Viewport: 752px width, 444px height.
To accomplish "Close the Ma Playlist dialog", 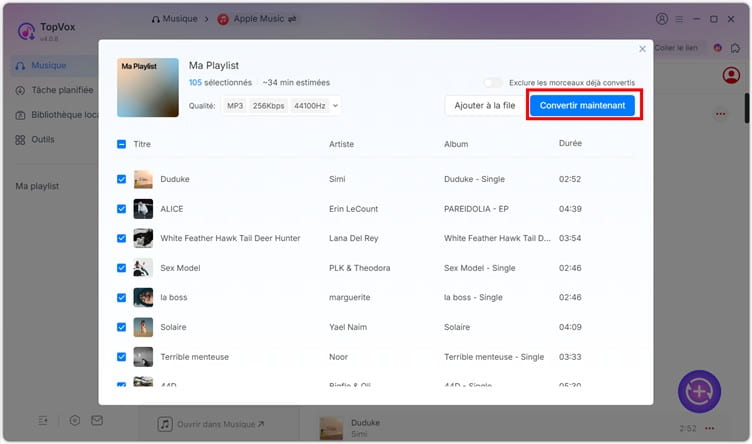I will (642, 49).
